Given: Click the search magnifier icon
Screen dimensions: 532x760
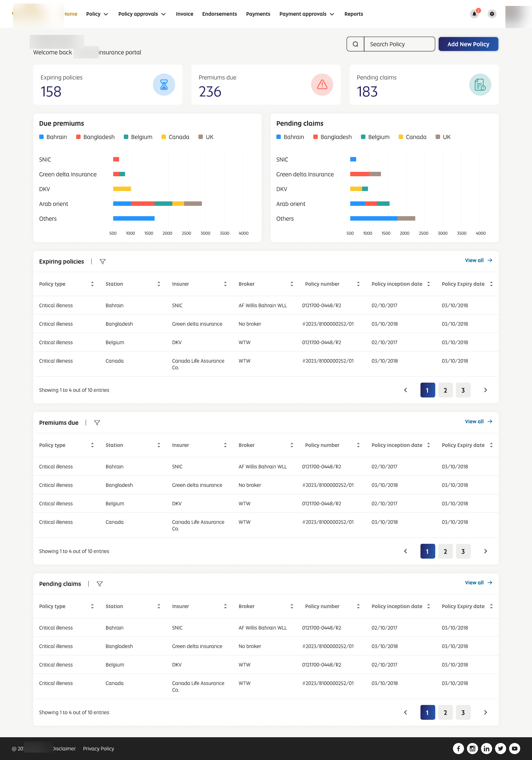Looking at the screenshot, I should [x=355, y=44].
